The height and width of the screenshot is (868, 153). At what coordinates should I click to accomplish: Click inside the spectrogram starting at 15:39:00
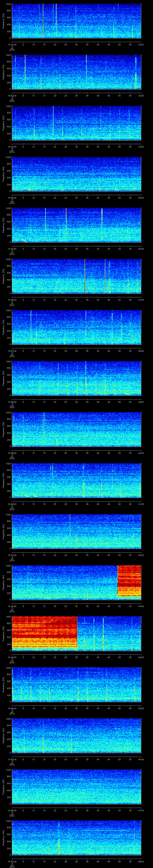pyautogui.click(x=76, y=429)
